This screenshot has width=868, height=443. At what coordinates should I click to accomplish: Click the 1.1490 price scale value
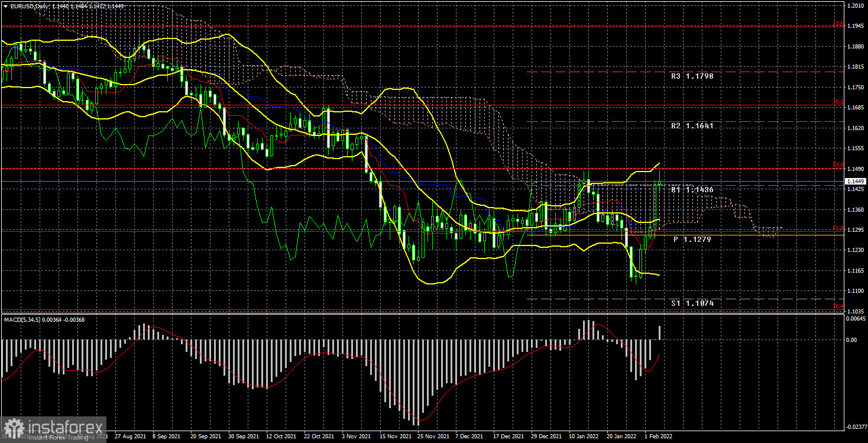tap(856, 169)
